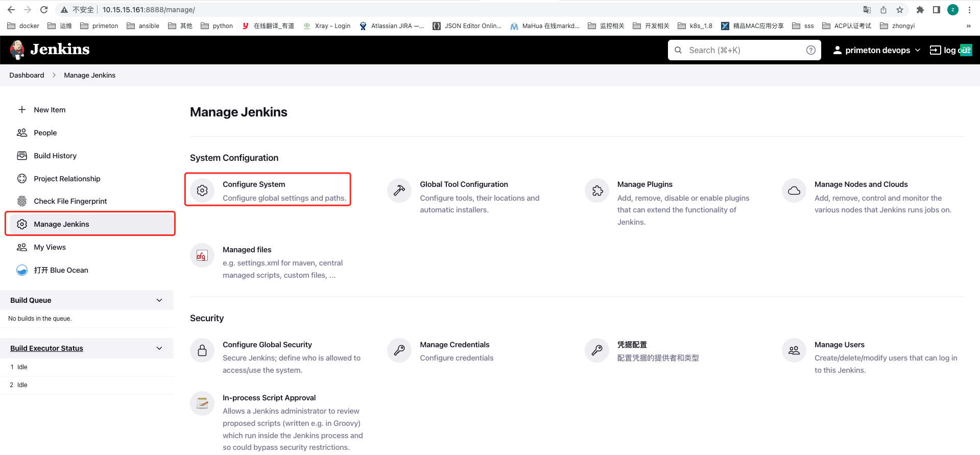Click the Build Executor Status link
The width and height of the screenshot is (980, 455).
click(x=46, y=348)
